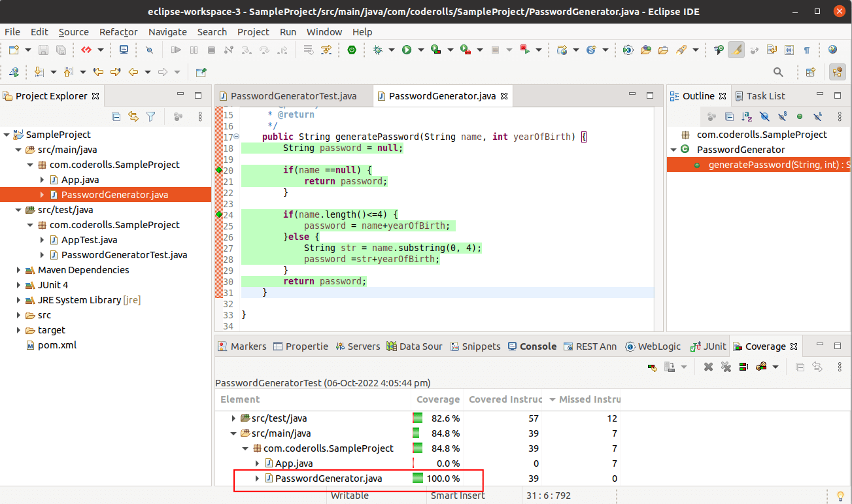
Task: Open PasswordGeneratorTest.java editor tab
Action: click(x=293, y=95)
